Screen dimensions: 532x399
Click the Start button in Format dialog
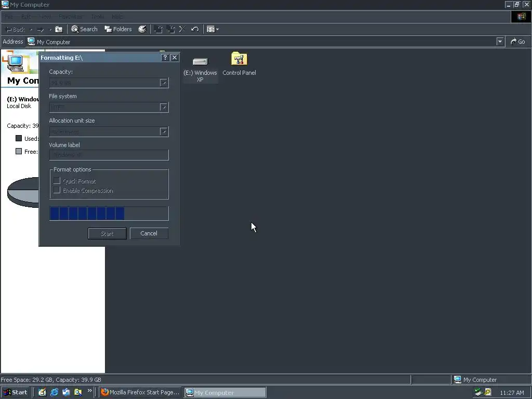click(x=107, y=233)
